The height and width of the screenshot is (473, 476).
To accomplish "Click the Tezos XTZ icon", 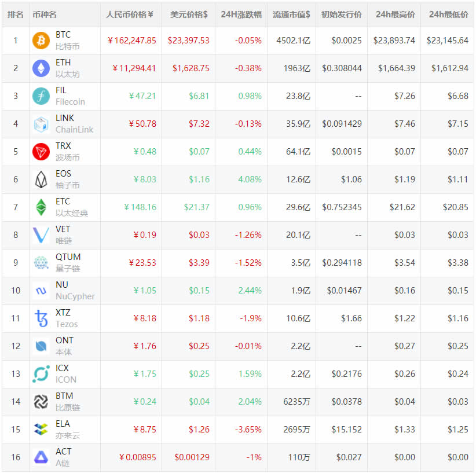I will pyautogui.click(x=41, y=318).
